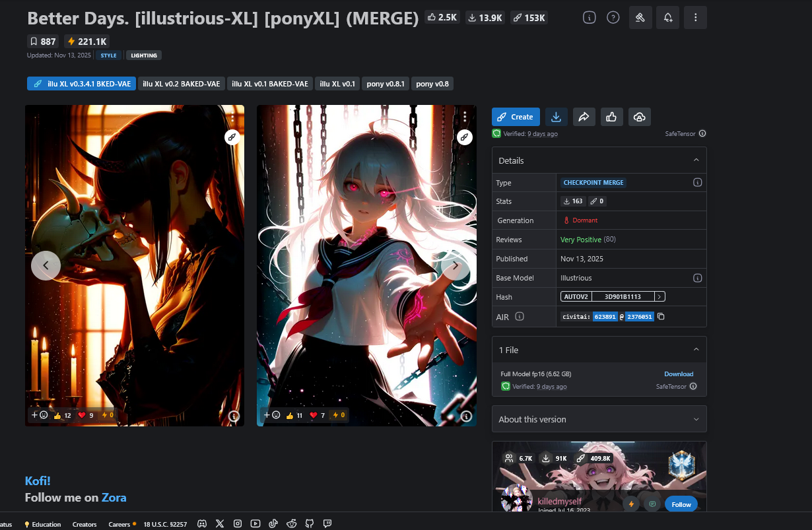Open three-dot menu on second image
Screen dimensions: 812x530
pyautogui.click(x=465, y=117)
